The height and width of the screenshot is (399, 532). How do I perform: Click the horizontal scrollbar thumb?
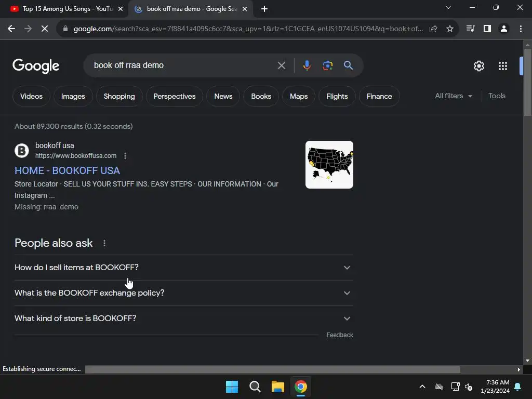(x=273, y=369)
